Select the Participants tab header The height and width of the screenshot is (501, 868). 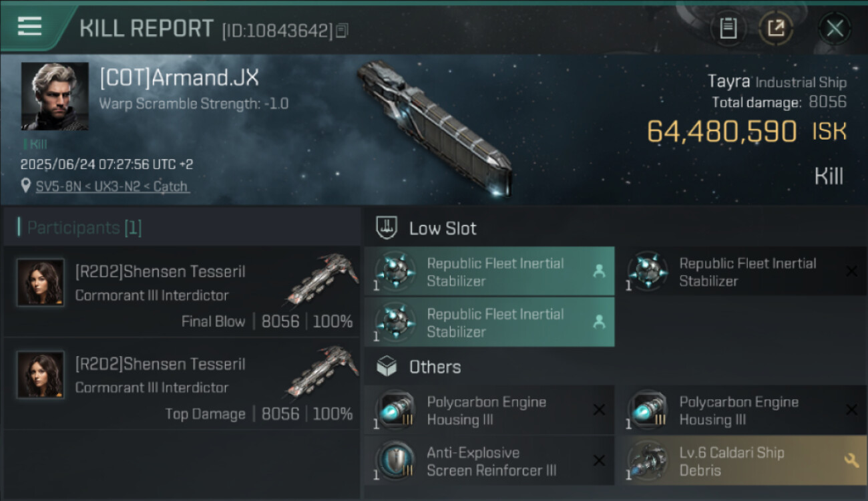[80, 228]
